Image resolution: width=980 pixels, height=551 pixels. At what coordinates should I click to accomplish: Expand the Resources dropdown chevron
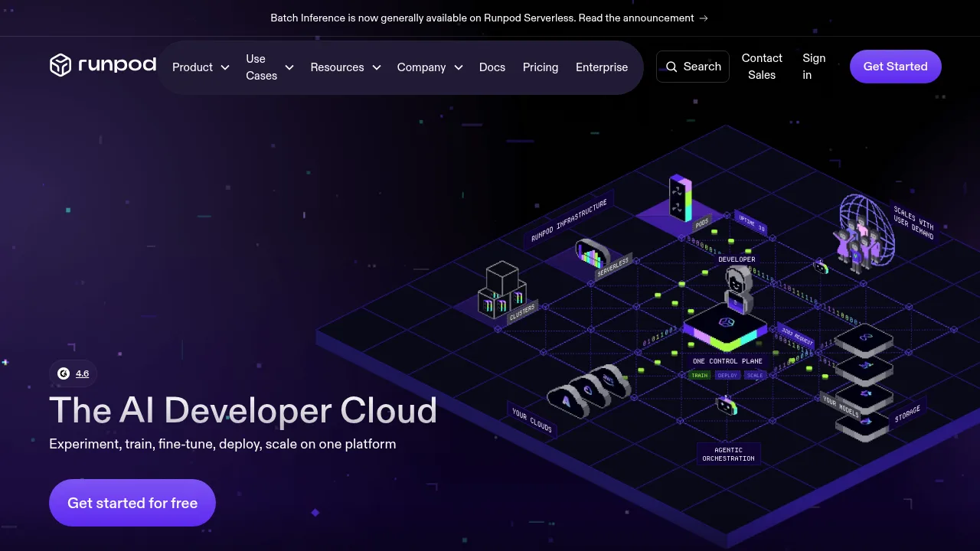click(377, 67)
